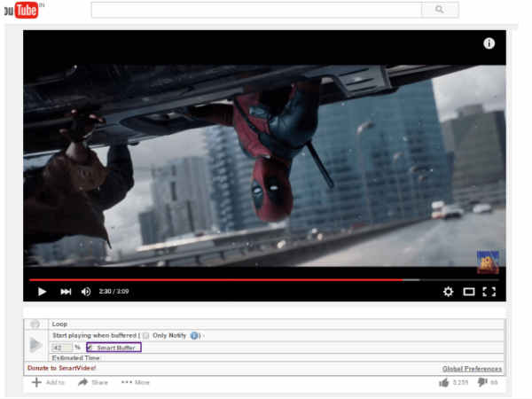The height and width of the screenshot is (399, 532).
Task: Open the More options menu
Action: (x=136, y=382)
